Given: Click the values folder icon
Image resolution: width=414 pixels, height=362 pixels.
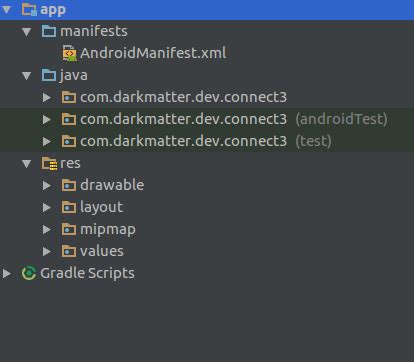Looking at the screenshot, I should coord(69,251).
